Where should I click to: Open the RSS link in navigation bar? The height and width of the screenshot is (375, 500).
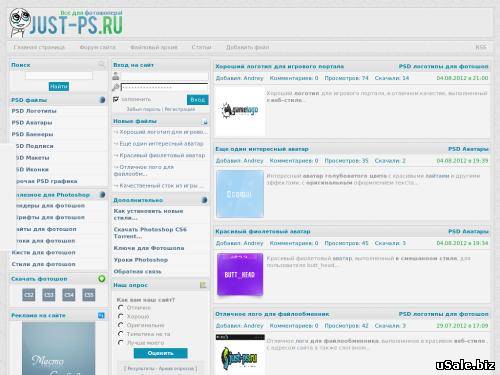[x=481, y=47]
